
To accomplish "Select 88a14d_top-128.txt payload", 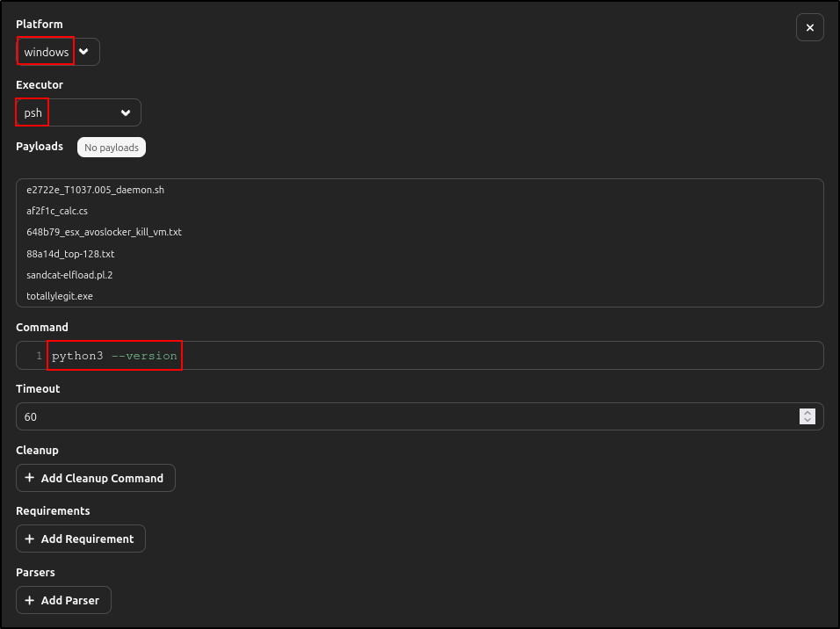I will 70,253.
